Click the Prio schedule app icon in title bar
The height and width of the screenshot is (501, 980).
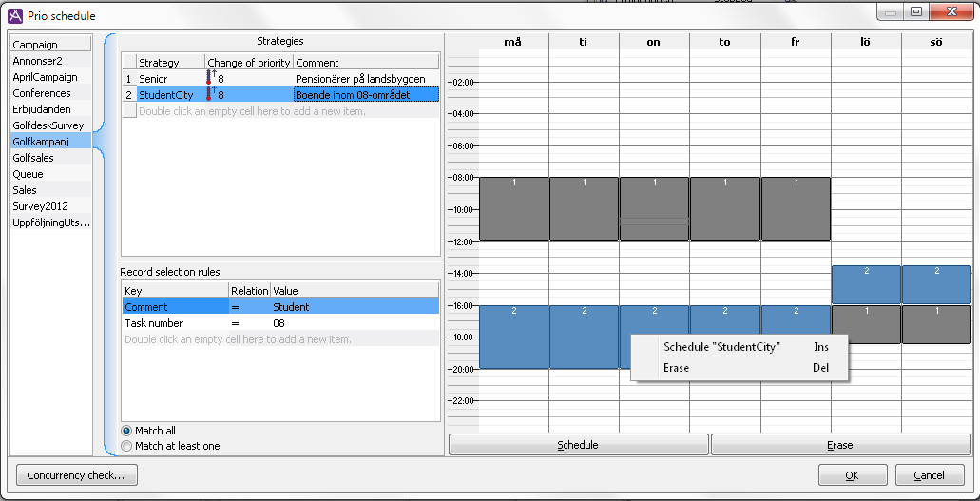point(15,16)
